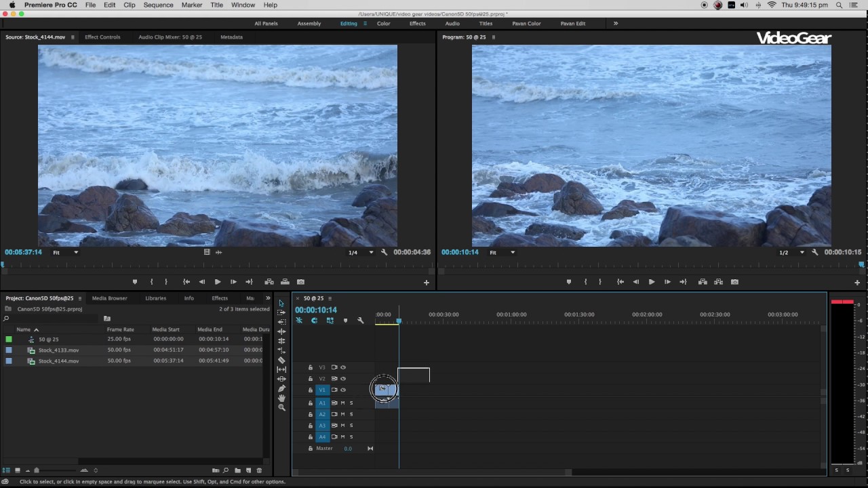Click New Item icon in Project panel

coord(248,470)
